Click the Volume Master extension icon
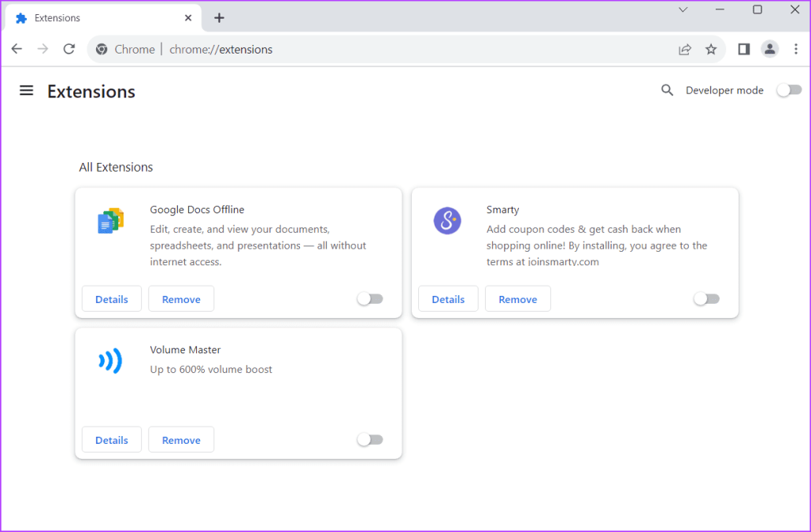The image size is (811, 532). tap(110, 360)
